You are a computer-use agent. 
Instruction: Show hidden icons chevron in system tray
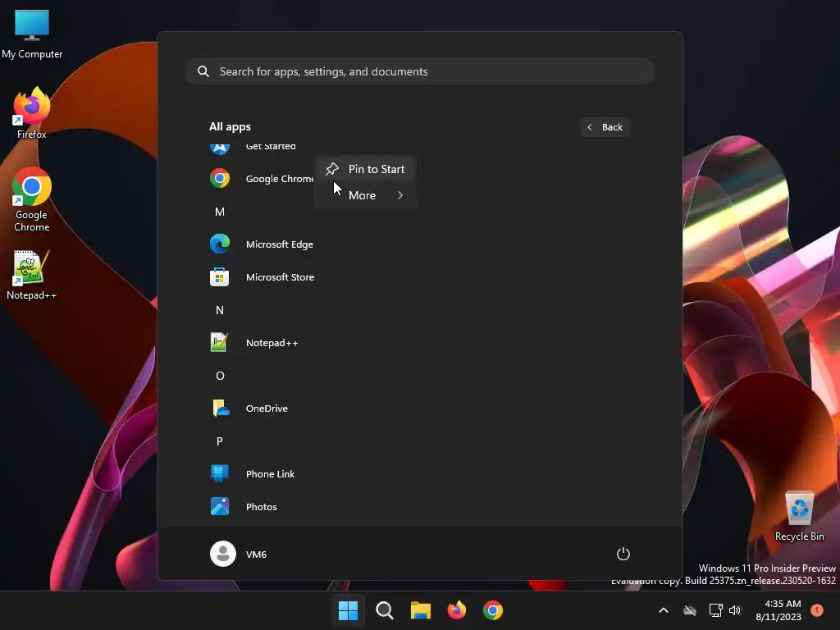pos(663,610)
